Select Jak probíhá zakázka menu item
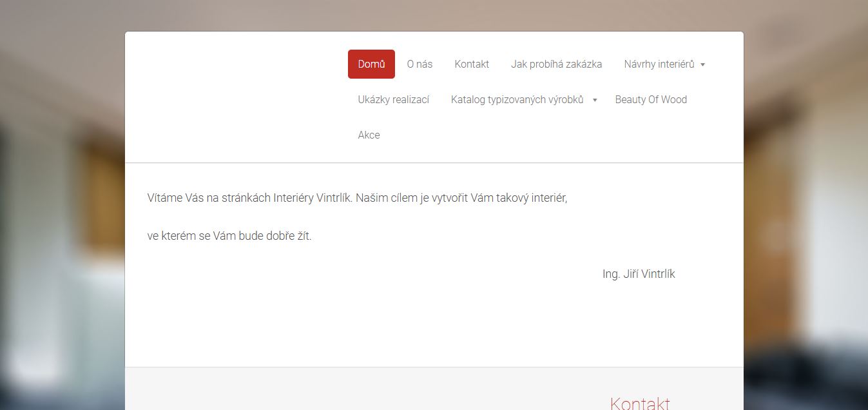 point(556,64)
